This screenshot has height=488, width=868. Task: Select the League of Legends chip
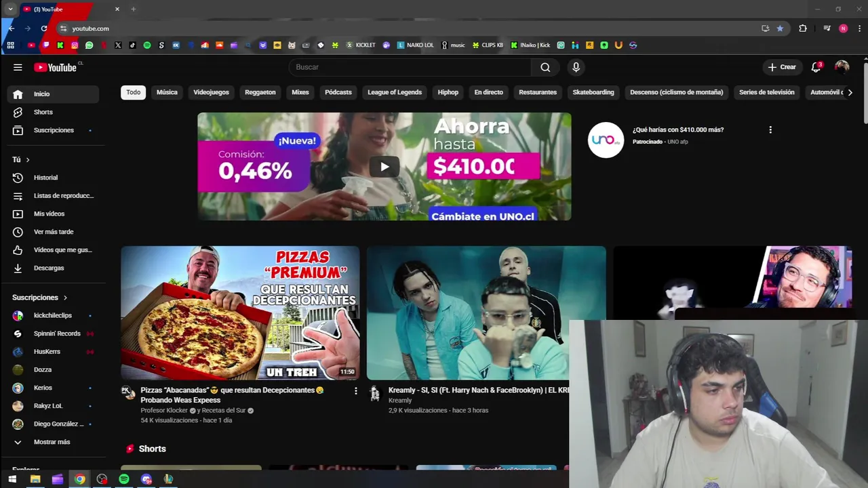point(395,92)
